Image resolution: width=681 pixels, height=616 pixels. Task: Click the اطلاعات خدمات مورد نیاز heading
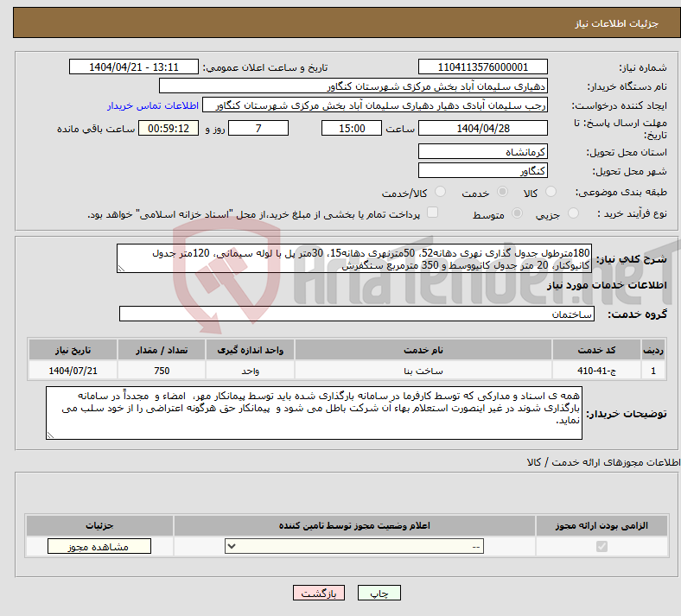click(x=607, y=285)
